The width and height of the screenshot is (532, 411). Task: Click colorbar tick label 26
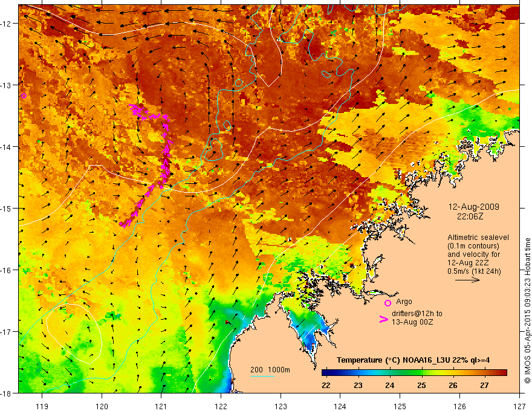[x=453, y=385]
